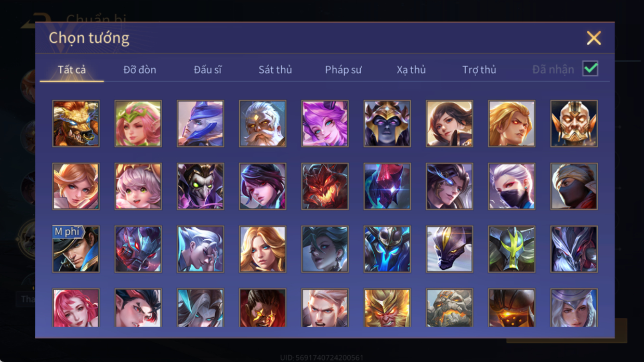Pick the blonde long-haired woman hero thumbnail
Viewport: 644px width, 362px height.
tap(262, 249)
